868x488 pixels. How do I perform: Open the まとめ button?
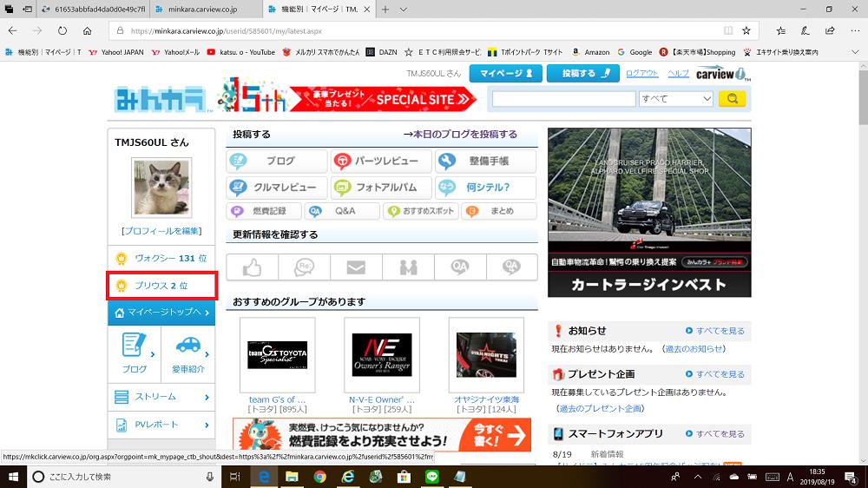[499, 211]
